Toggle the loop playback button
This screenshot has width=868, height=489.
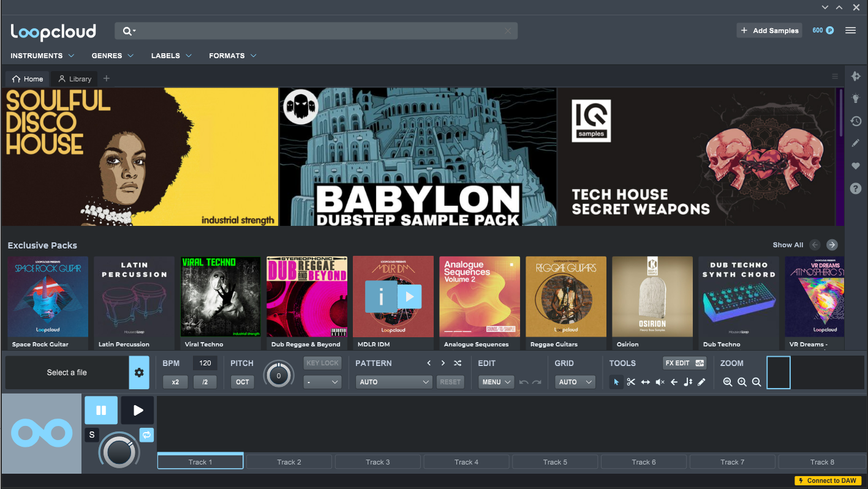[146, 435]
